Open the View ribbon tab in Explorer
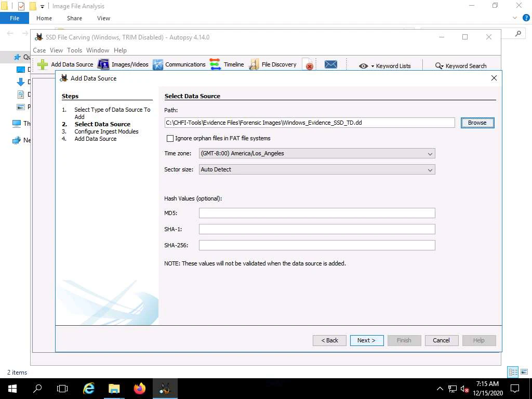532x399 pixels. [x=103, y=18]
